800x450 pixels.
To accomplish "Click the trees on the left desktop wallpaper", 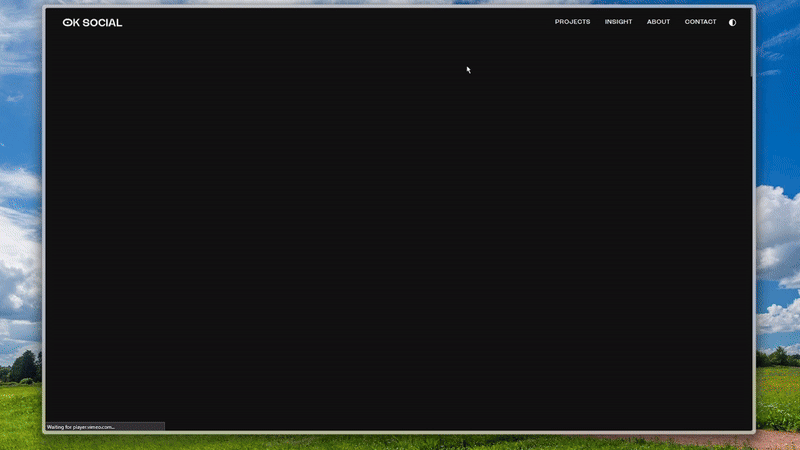I will [x=22, y=366].
